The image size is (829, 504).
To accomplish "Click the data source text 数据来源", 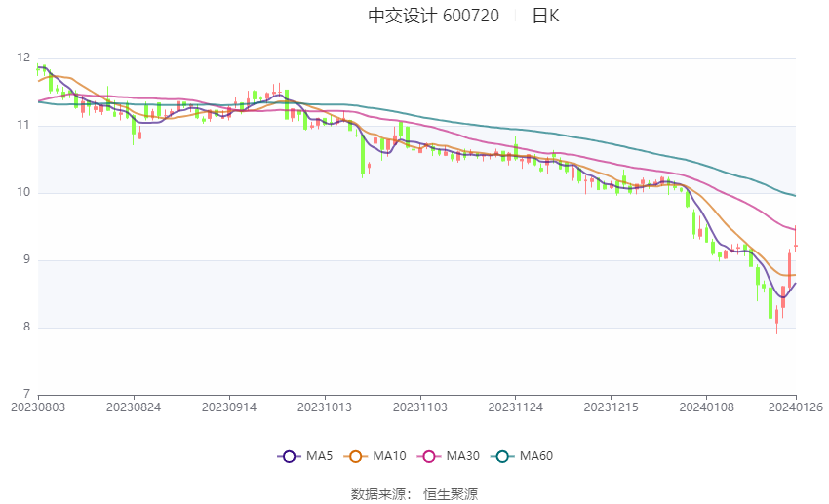I will click(x=377, y=494).
